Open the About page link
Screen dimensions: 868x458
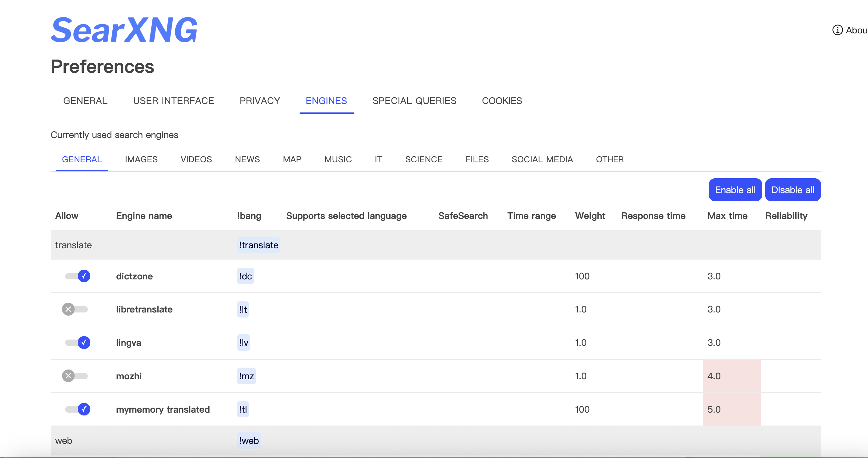click(850, 30)
